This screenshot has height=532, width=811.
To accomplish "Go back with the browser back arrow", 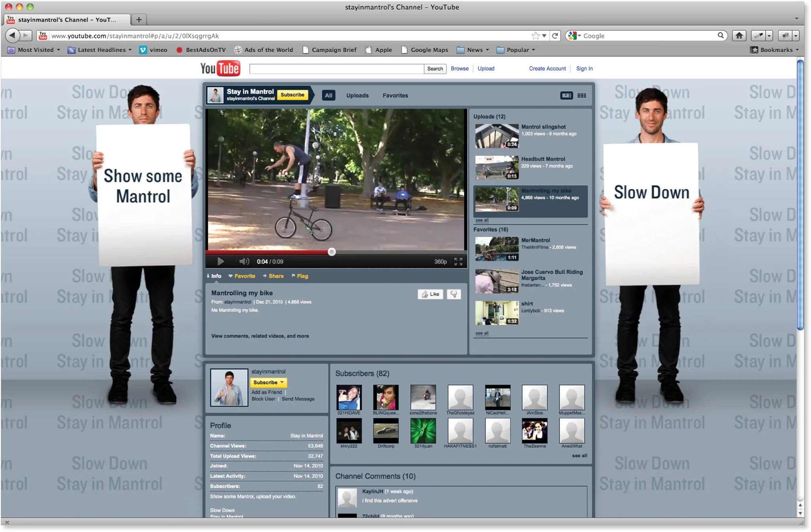I will (x=12, y=36).
